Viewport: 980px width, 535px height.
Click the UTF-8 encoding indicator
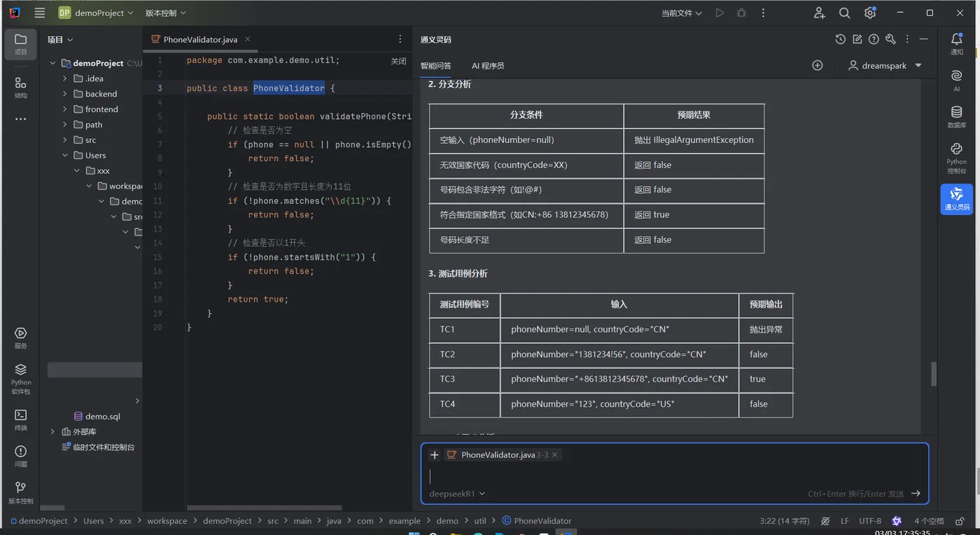[x=870, y=521]
